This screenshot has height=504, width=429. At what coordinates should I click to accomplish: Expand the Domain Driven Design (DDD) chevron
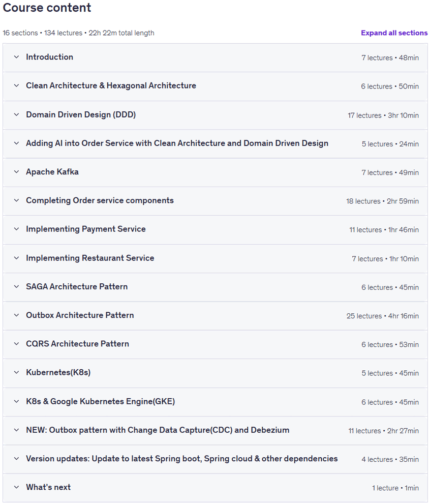[x=16, y=115]
